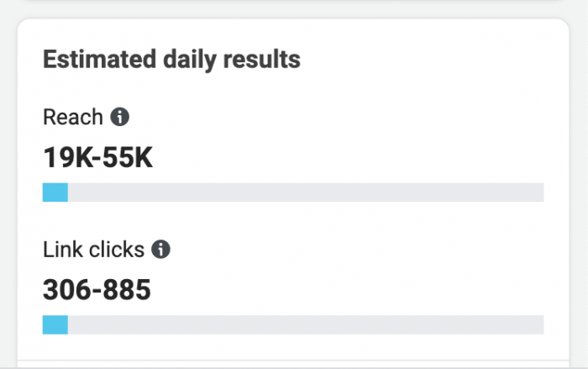Image resolution: width=588 pixels, height=369 pixels.
Task: Click the word daily in the heading
Action: pos(184,60)
